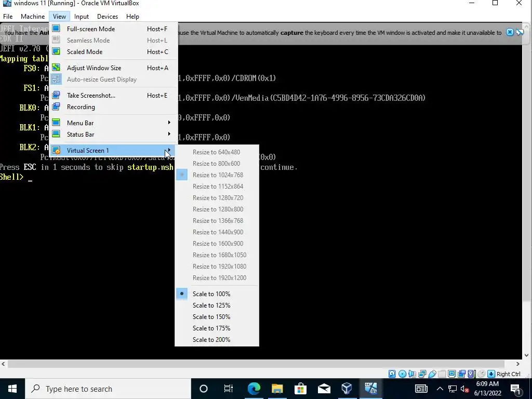Expand Virtual Screen 1 submenu
Screen dimensions: 532x399
coord(113,150)
